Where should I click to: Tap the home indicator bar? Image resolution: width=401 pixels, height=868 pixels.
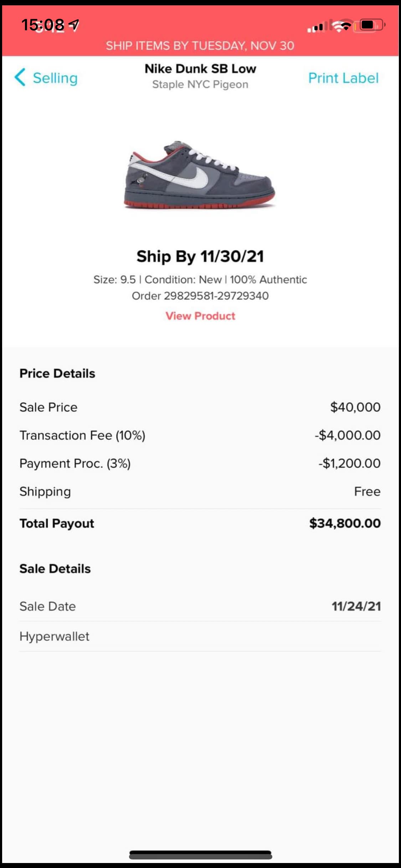pyautogui.click(x=200, y=855)
